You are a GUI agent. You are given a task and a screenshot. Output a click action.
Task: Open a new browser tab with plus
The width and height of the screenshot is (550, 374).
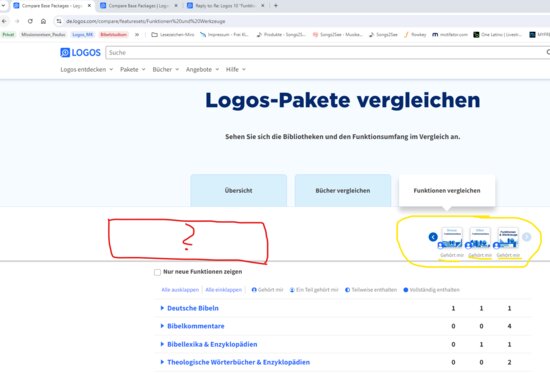click(x=276, y=6)
